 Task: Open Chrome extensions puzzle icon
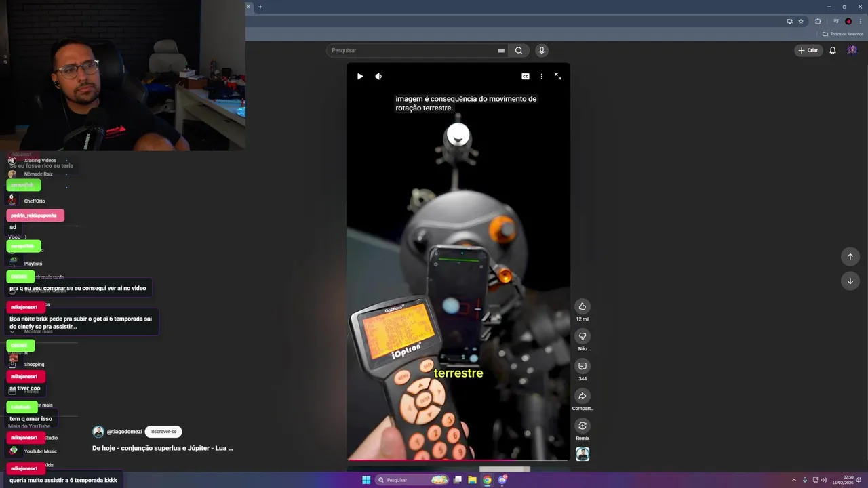(x=818, y=21)
